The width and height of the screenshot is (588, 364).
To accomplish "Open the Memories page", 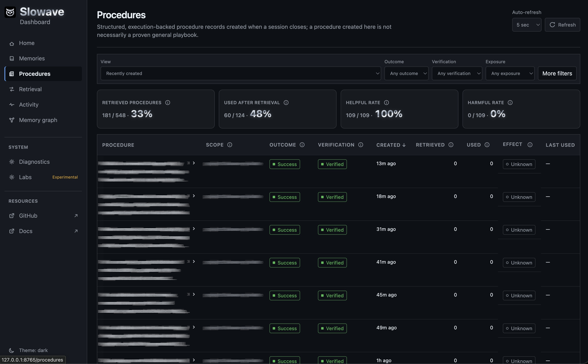I will click(43, 59).
